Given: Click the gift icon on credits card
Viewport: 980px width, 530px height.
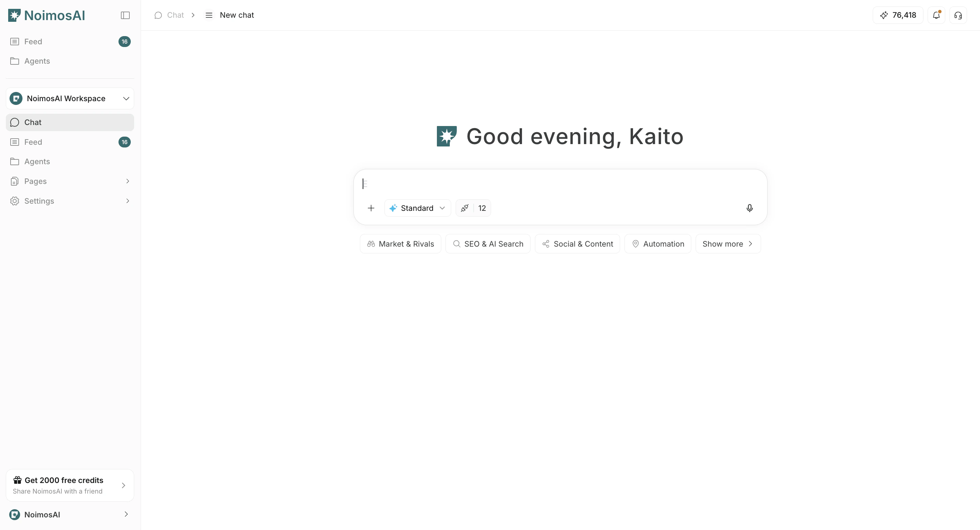Looking at the screenshot, I should pos(17,480).
